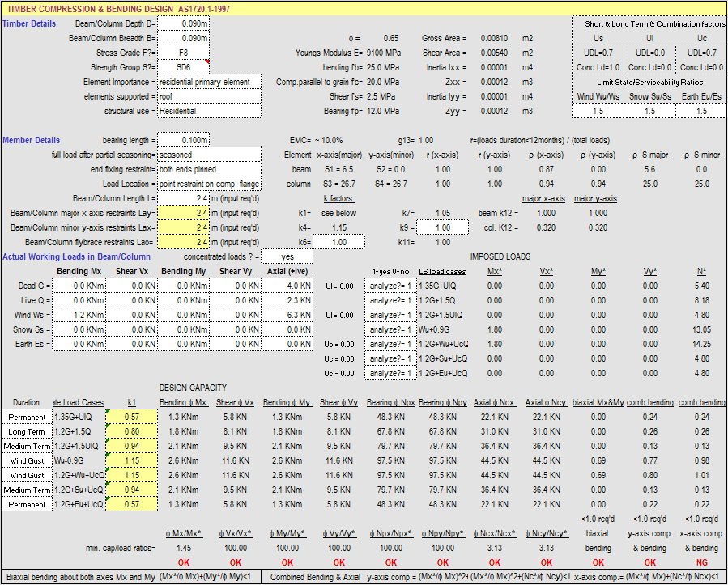This screenshot has height=585, width=728.
Task: Click the Live Q Axial load cell
Action: pos(287,300)
